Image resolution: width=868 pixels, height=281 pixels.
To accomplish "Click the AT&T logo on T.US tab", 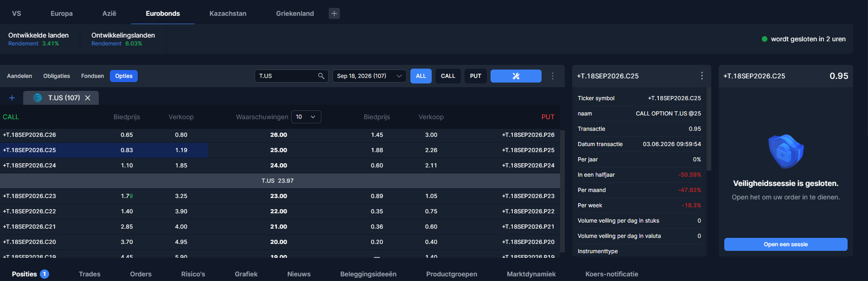I will pos(38,98).
